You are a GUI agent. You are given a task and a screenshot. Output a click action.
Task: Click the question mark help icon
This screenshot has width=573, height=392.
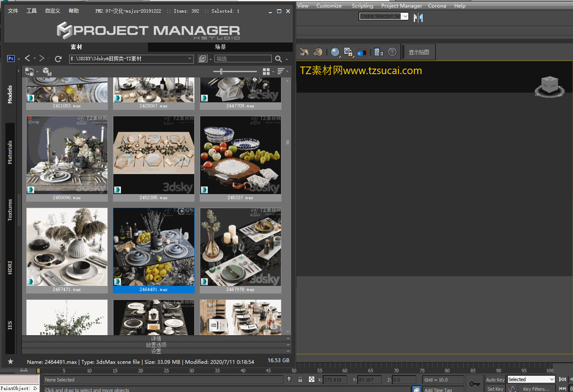pos(392,52)
